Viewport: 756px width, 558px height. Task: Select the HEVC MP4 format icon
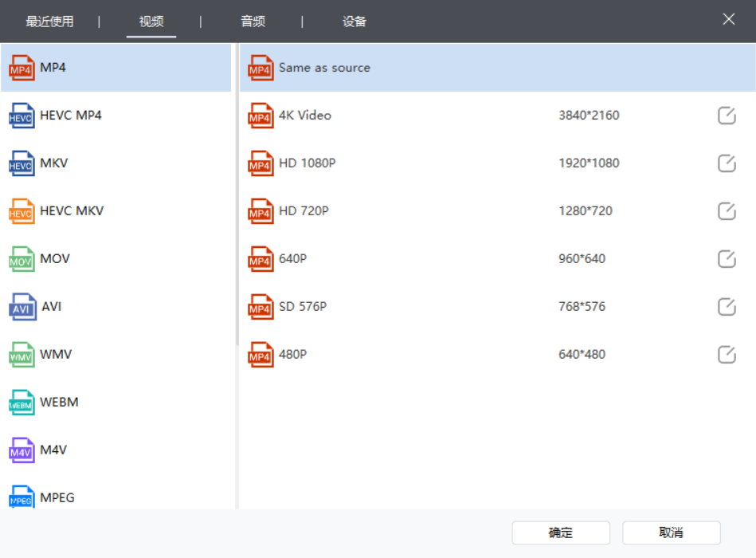click(23, 115)
